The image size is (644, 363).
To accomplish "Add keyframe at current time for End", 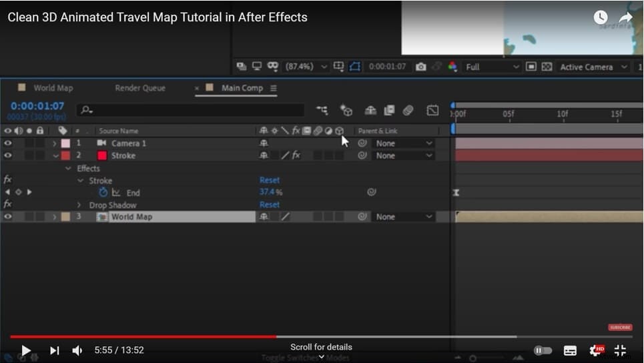I will pyautogui.click(x=19, y=192).
